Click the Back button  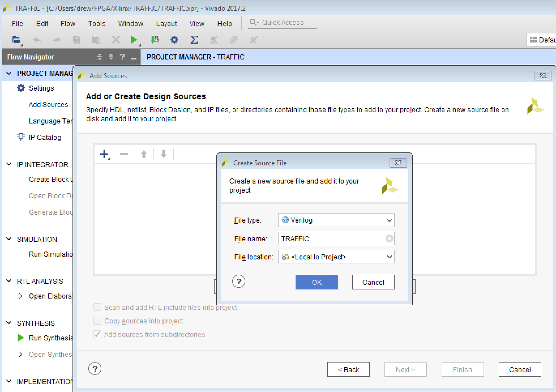tap(348, 369)
